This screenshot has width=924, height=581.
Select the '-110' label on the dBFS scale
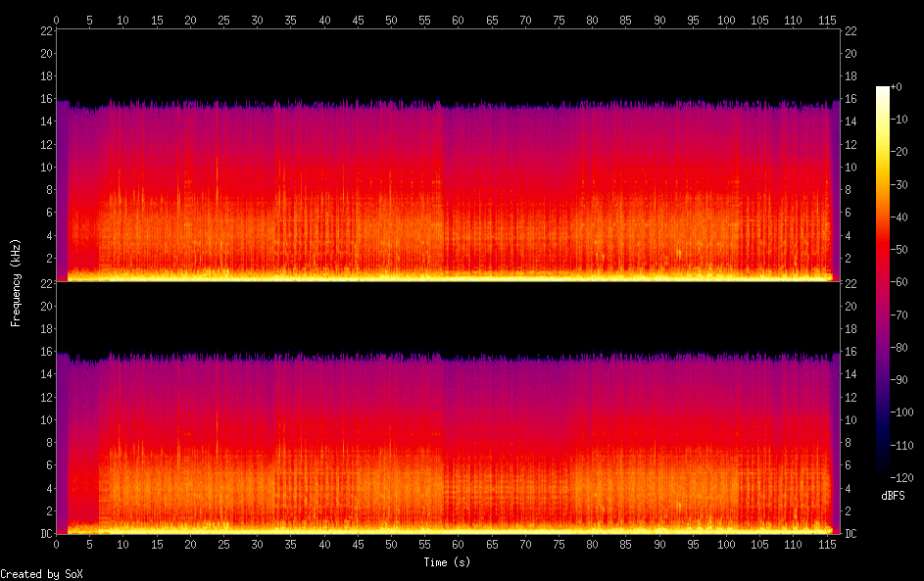click(x=902, y=445)
